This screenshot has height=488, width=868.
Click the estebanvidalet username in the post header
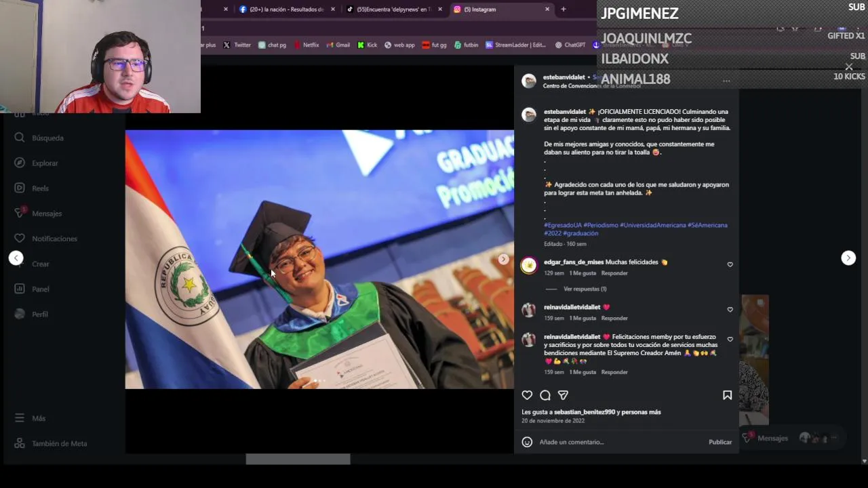564,77
